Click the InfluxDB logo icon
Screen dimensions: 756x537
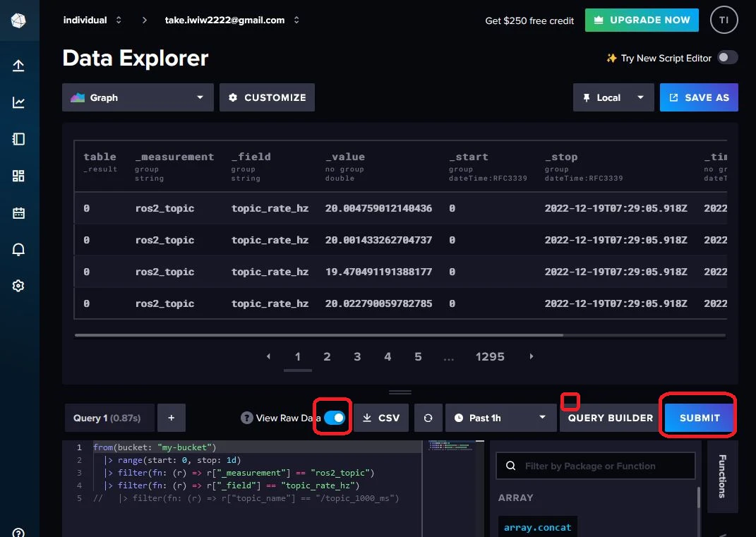18,20
